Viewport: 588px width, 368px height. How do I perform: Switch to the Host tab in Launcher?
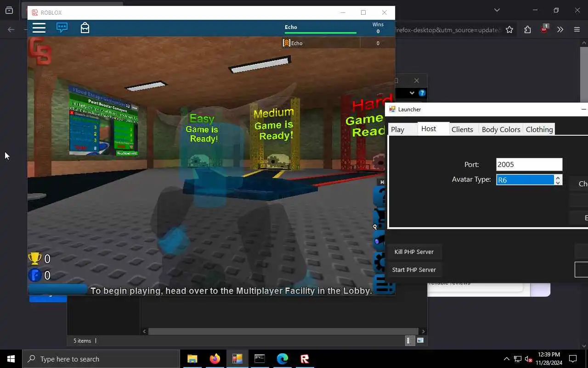433,128
